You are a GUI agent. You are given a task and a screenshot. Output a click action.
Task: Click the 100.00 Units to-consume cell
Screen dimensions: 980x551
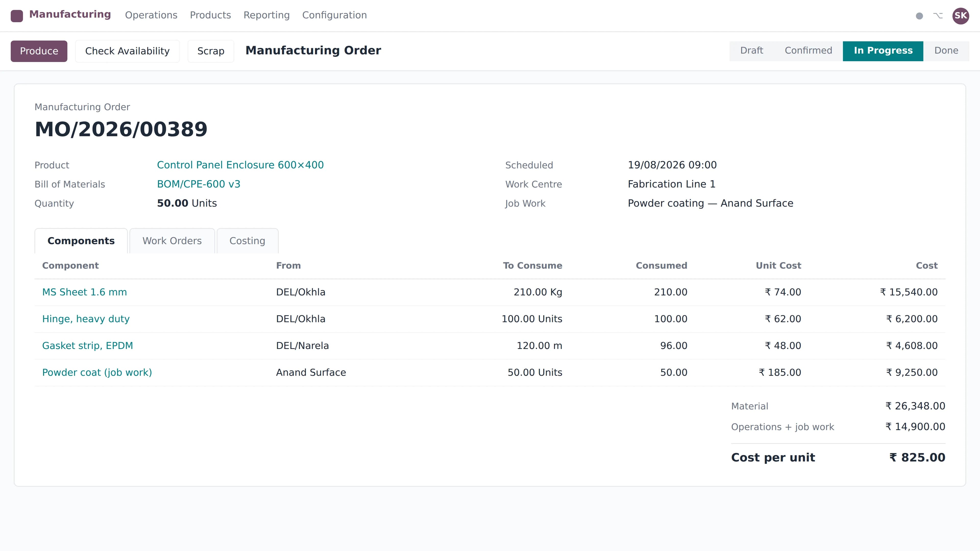(x=531, y=319)
